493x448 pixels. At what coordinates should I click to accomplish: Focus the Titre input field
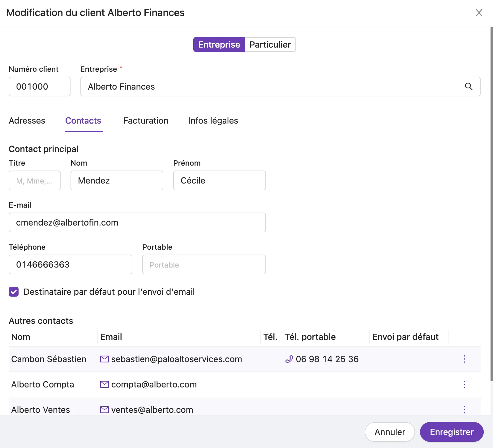(x=35, y=180)
